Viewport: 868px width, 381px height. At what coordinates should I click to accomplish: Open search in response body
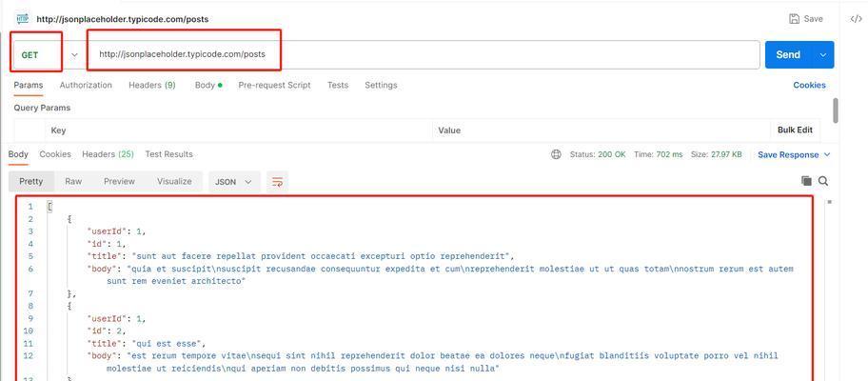[823, 181]
